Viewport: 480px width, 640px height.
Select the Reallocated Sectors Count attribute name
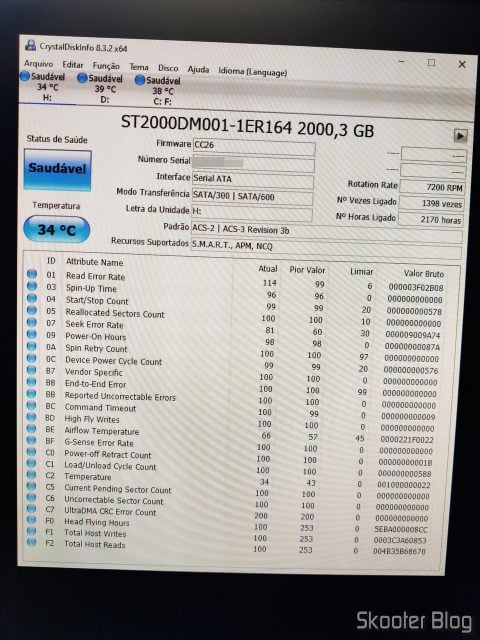pos(115,313)
